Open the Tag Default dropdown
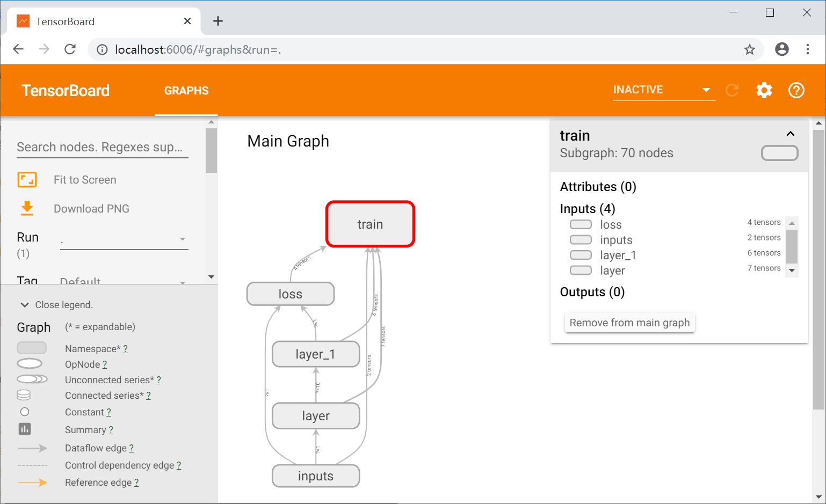This screenshot has height=504, width=826. (x=124, y=281)
